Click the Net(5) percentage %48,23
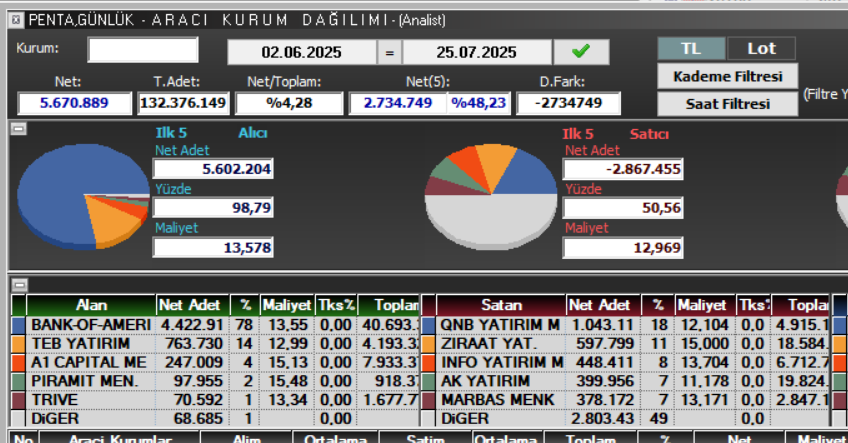The image size is (848, 443). pyautogui.click(x=479, y=103)
